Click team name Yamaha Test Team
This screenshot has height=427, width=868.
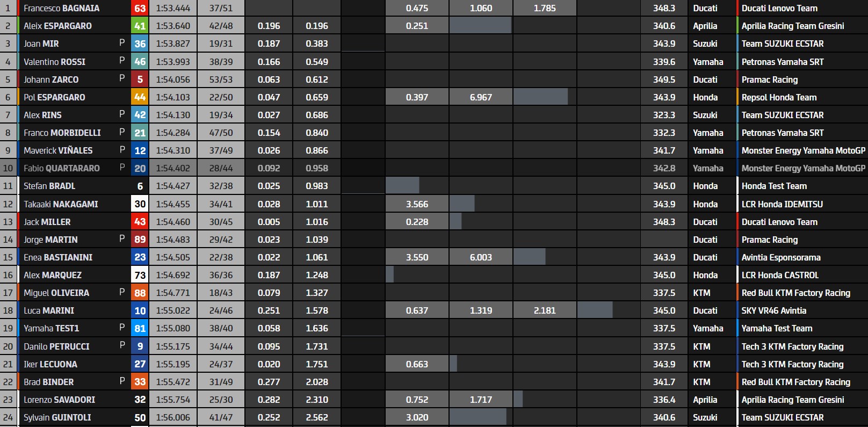(777, 328)
